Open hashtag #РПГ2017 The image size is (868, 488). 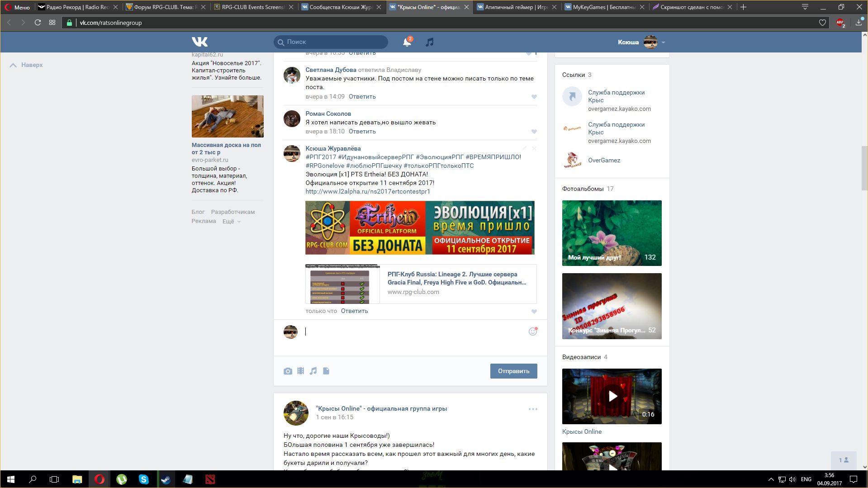[321, 157]
